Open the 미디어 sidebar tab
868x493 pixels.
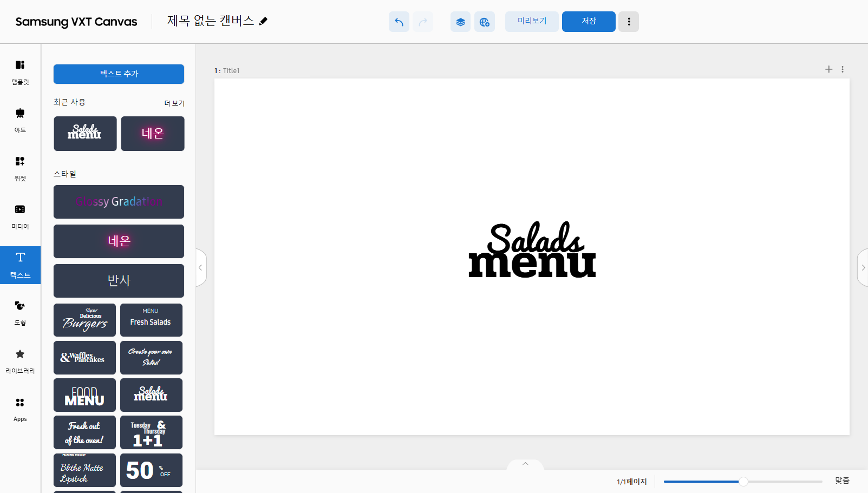click(x=20, y=218)
